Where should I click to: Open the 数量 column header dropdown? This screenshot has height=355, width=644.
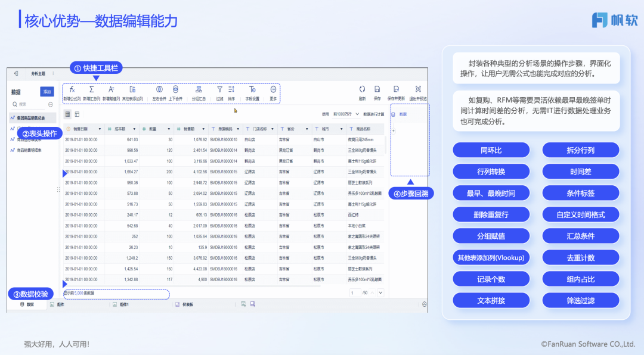coord(169,129)
